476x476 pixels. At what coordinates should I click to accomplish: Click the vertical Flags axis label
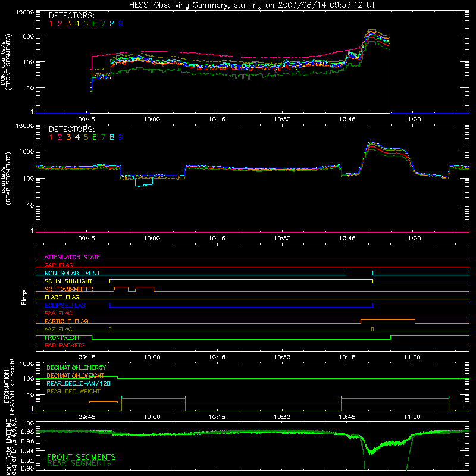click(24, 297)
